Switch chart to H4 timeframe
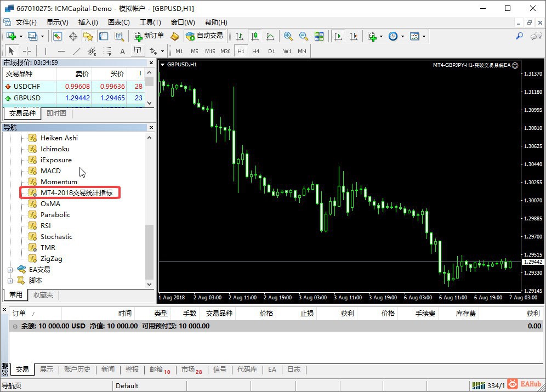 (x=256, y=51)
